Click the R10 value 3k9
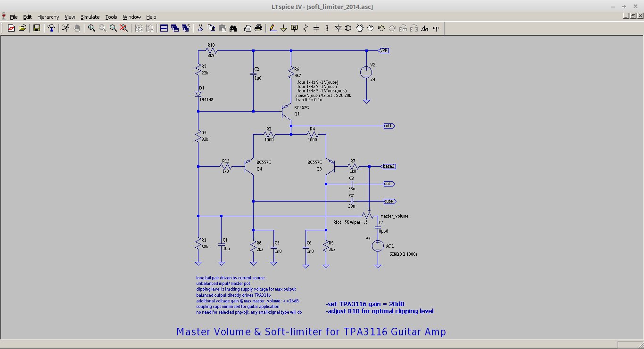The height and width of the screenshot is (349, 644). [211, 56]
